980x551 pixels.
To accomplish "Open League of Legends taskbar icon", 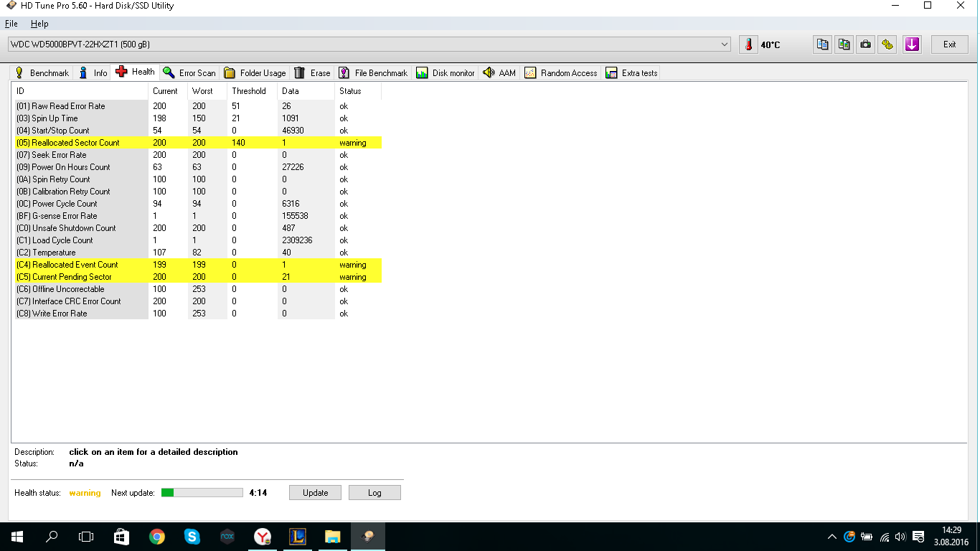I will pyautogui.click(x=298, y=536).
